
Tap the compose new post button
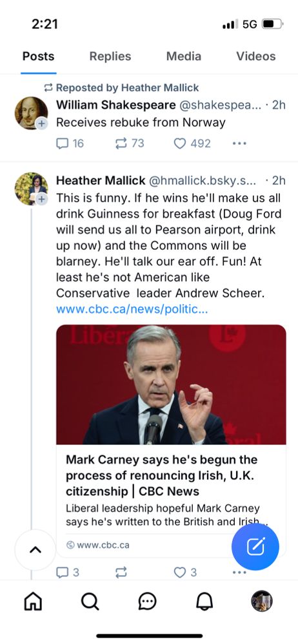click(x=255, y=546)
